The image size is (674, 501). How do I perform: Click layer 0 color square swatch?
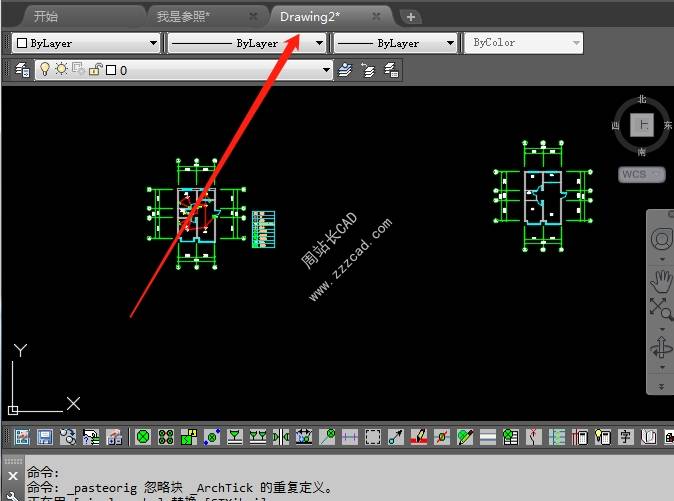111,70
